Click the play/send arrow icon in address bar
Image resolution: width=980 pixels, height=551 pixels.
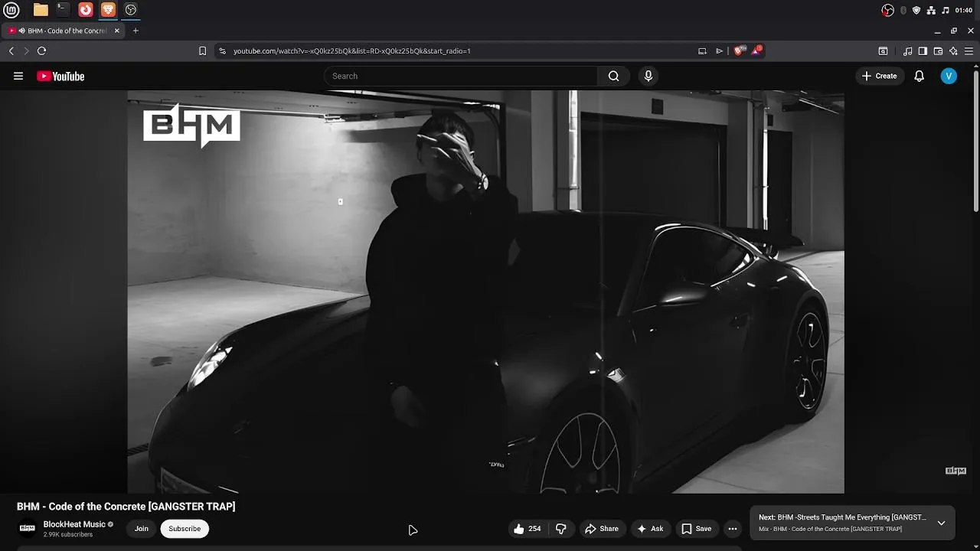pos(719,51)
